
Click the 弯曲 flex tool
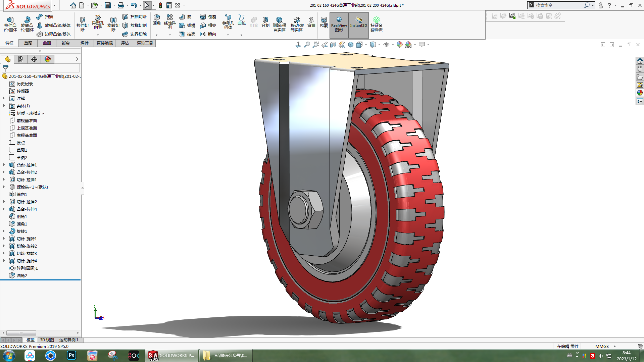pos(311,22)
